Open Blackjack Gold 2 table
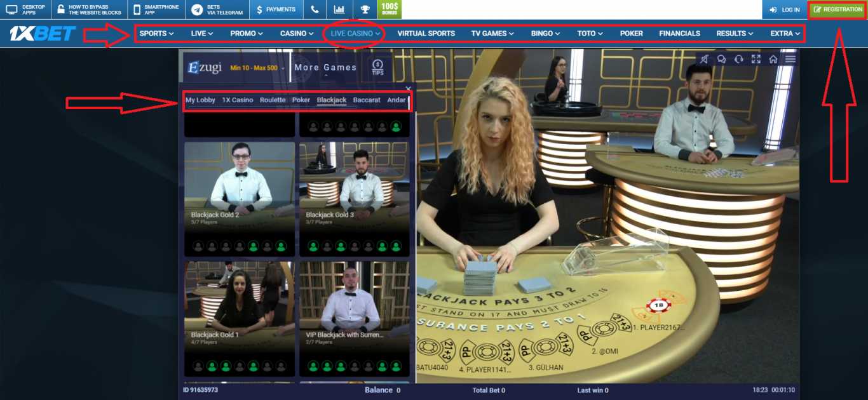The height and width of the screenshot is (400, 868). pyautogui.click(x=240, y=199)
